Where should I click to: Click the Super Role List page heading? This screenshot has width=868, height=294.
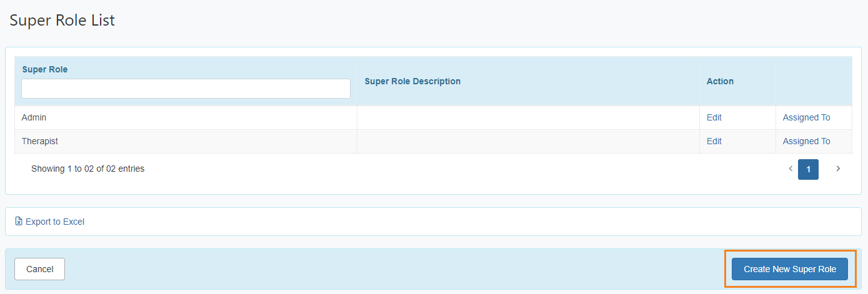click(62, 20)
